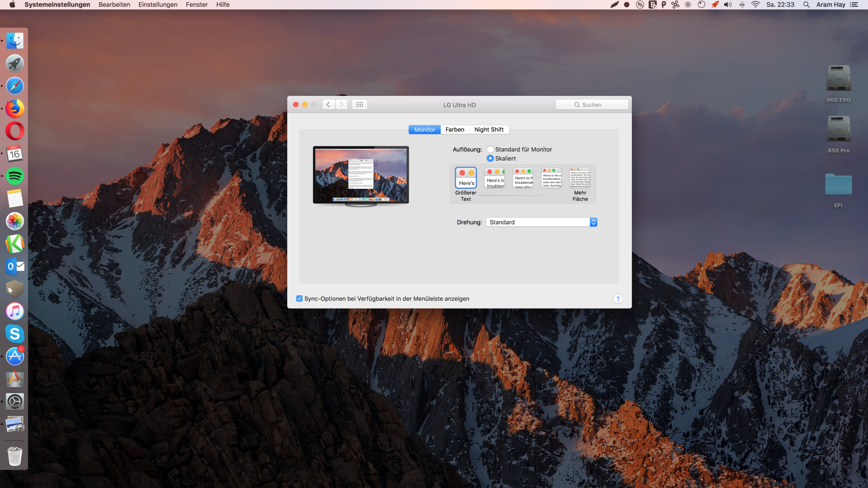Click the show all preferences grid icon
Viewport: 868px width, 488px height.
coord(359,104)
